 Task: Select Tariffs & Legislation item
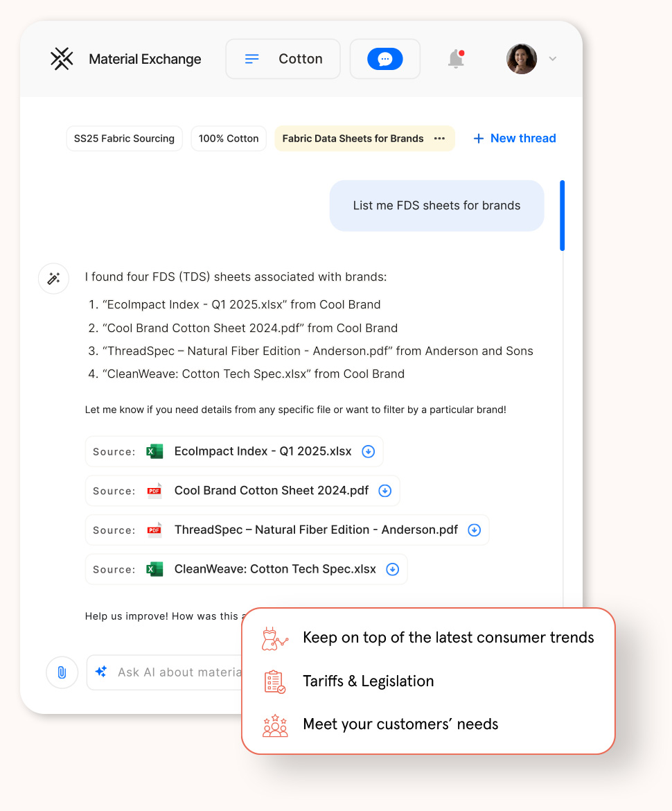click(x=368, y=681)
